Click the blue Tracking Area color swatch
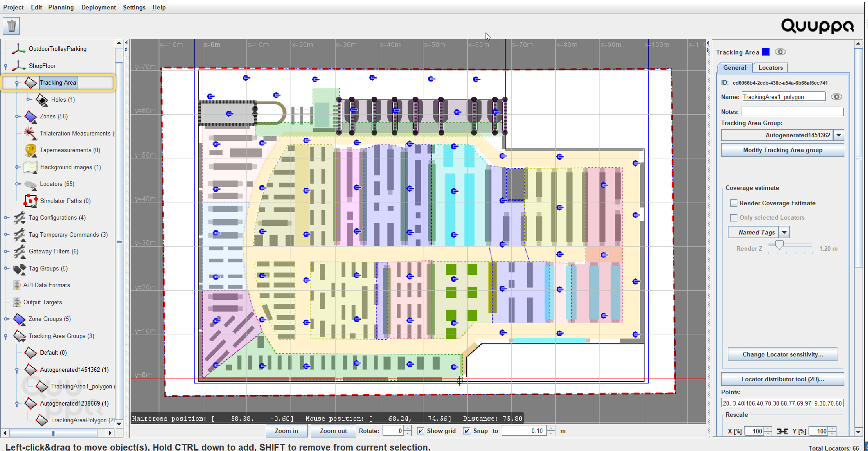This screenshot has width=868, height=451. coord(766,52)
